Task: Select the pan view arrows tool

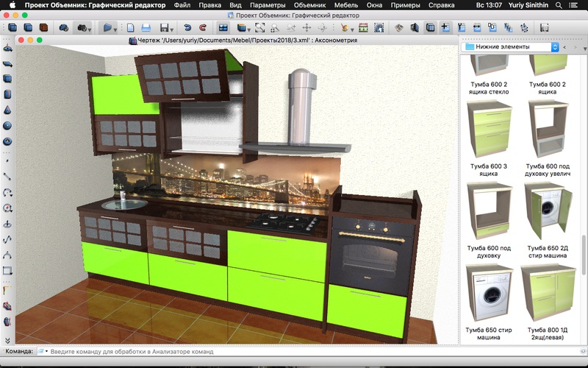Action: click(x=307, y=28)
